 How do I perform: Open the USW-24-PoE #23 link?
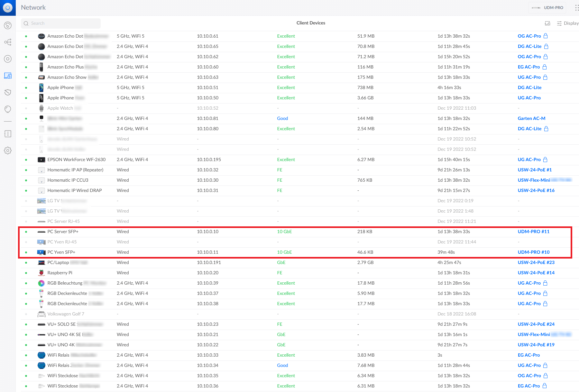coord(536,262)
